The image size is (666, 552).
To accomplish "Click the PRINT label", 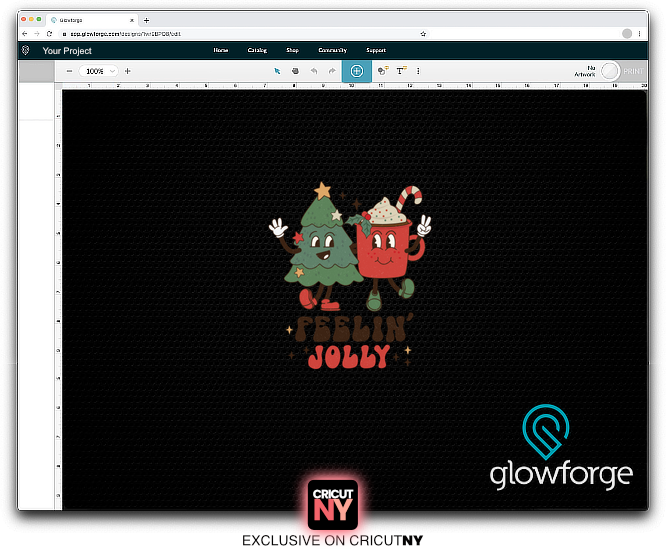I will 633,71.
